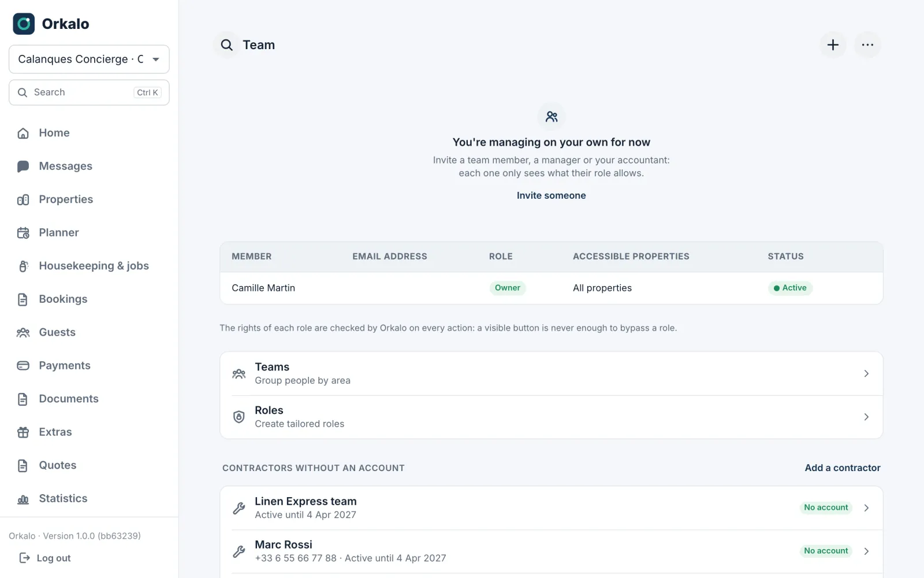The height and width of the screenshot is (578, 924).
Task: Click the Messages speech bubble icon
Action: 23,166
